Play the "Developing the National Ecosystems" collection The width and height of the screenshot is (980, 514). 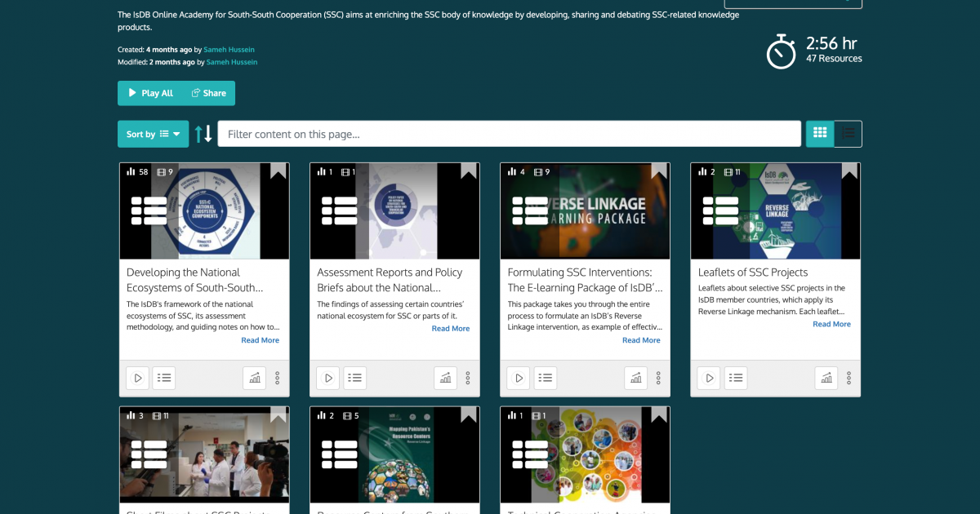pos(137,378)
